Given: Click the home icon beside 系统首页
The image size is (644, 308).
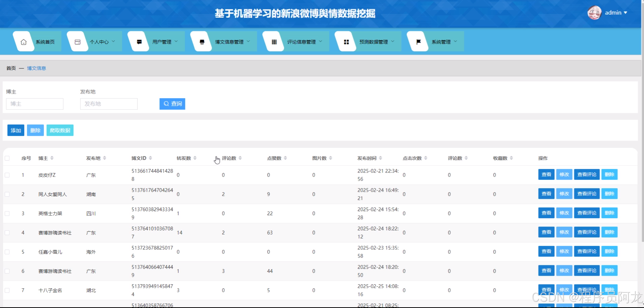Looking at the screenshot, I should 23,42.
